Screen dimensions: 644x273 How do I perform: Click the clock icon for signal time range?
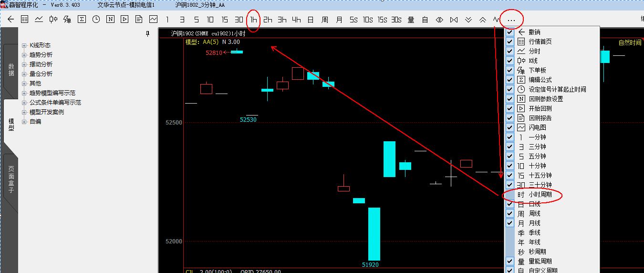pyautogui.click(x=96, y=20)
